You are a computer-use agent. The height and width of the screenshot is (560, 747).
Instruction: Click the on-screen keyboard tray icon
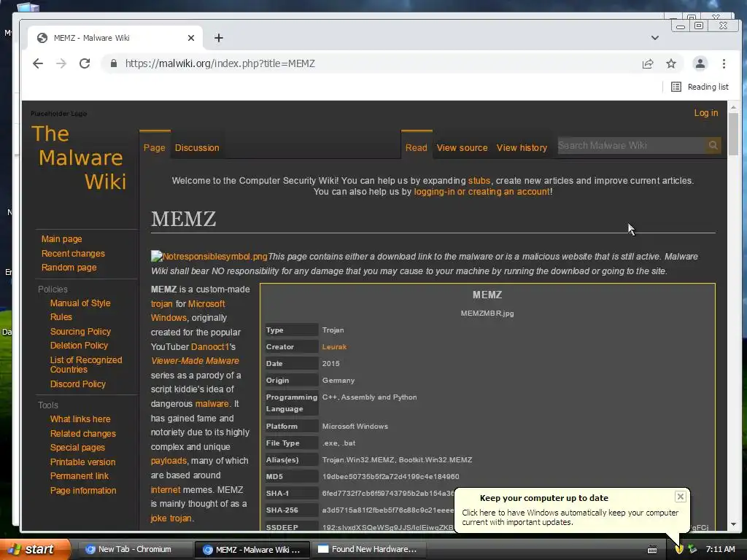652,550
